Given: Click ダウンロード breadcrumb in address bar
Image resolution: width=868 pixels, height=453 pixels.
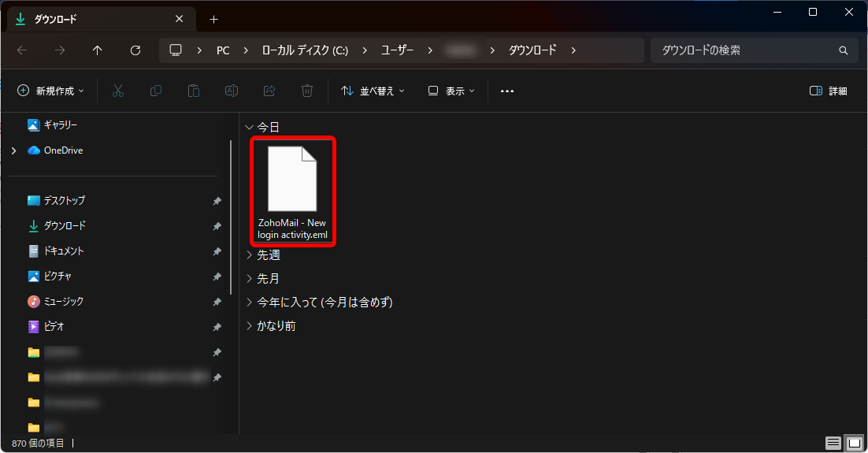Looking at the screenshot, I should pos(532,50).
